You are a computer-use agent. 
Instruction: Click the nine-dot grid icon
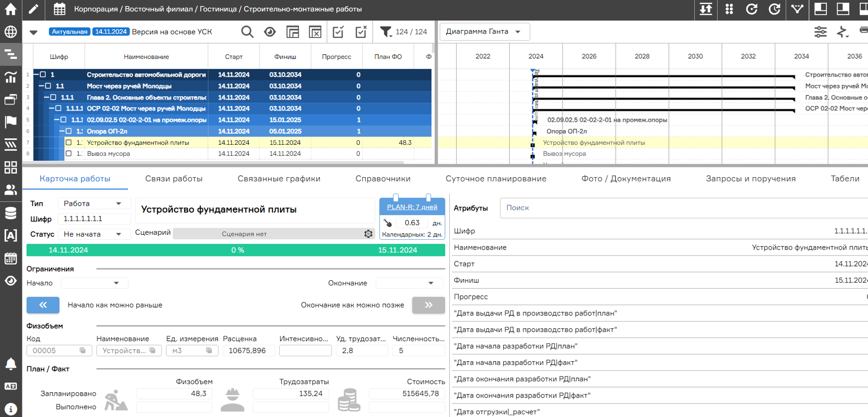point(729,9)
